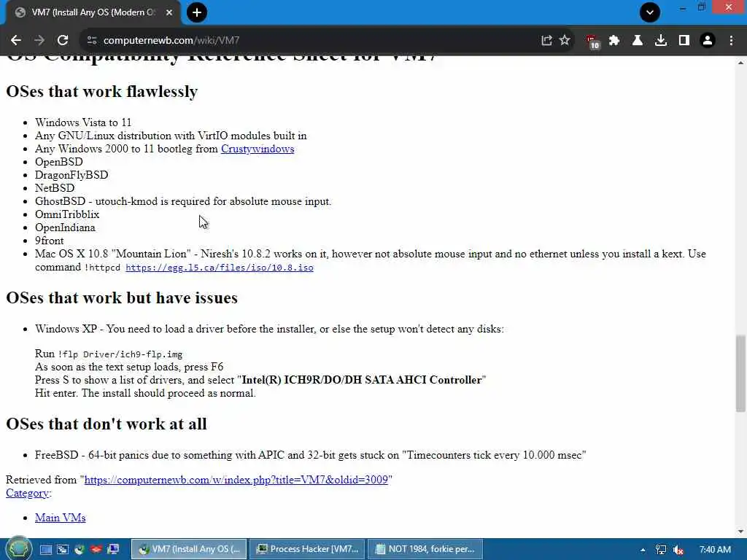Bookmark this page with the star icon
Screen dimensions: 747x560
(x=565, y=41)
